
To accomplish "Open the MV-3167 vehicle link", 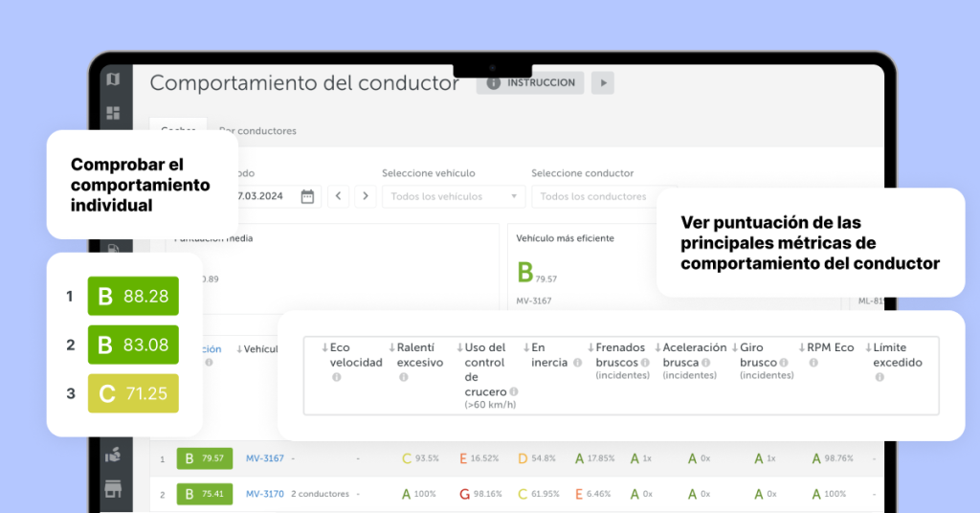I will (264, 458).
